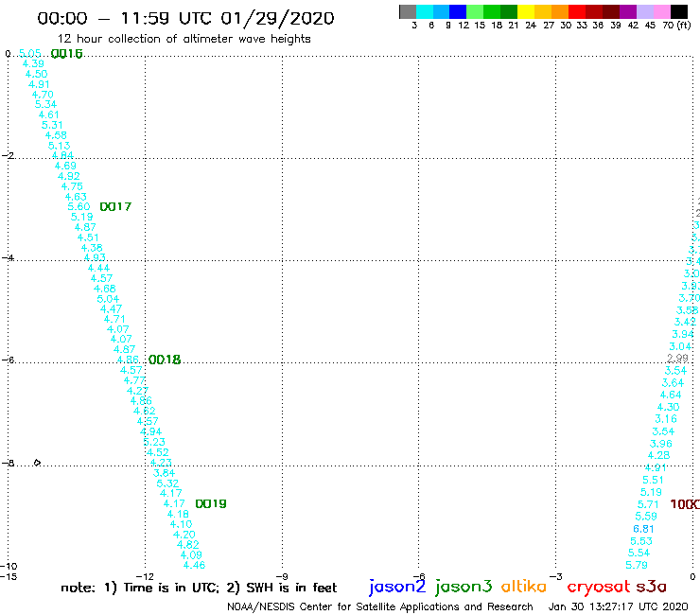Click the wave height value 3.04
This screenshot has height=615, width=700.
click(680, 346)
